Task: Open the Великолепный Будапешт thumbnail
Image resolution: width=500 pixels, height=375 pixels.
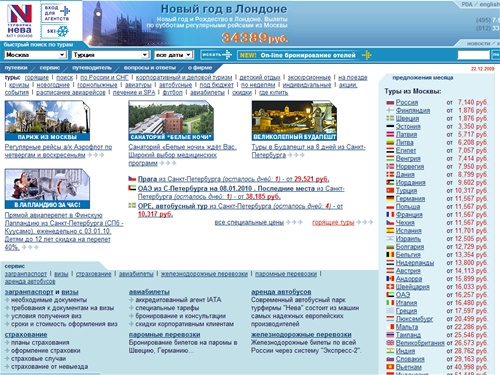Action: tap(294, 120)
